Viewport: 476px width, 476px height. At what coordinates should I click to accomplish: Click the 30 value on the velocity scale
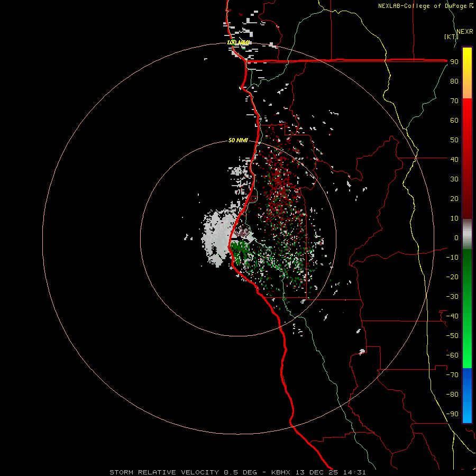pos(454,179)
